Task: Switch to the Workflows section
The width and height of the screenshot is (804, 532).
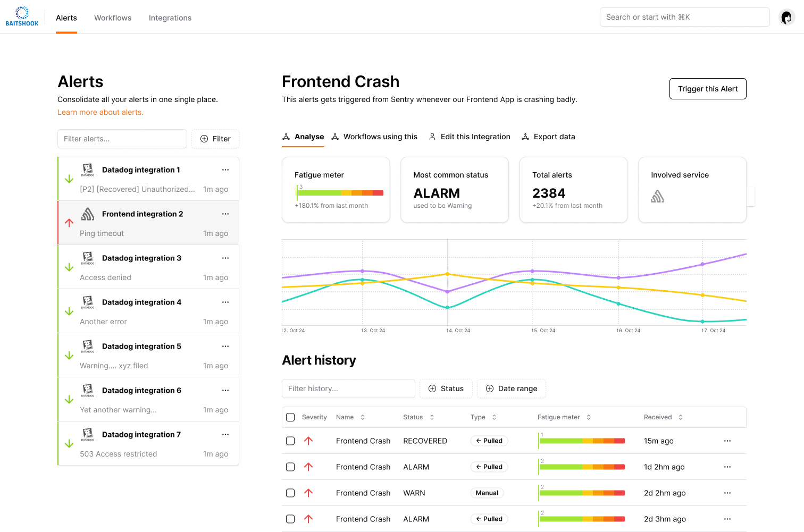Action: (x=113, y=18)
